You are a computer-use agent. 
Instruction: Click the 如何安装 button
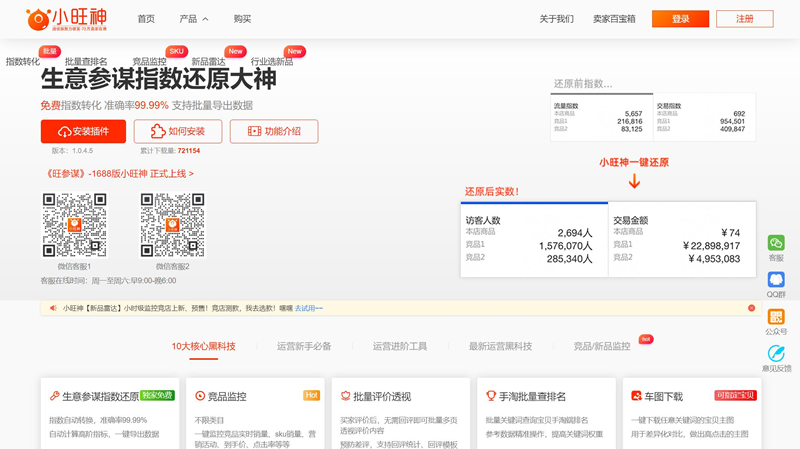tap(178, 131)
